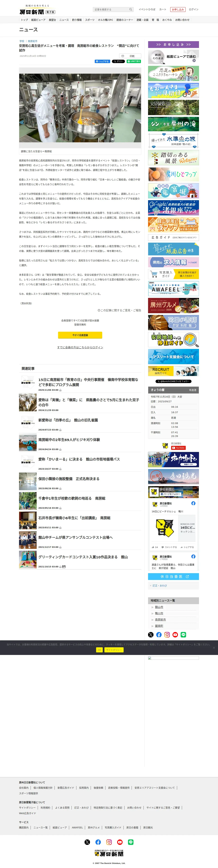Image resolution: width=218 pixels, height=868 pixels.
Task: Click the footer Instagram icon
Action: [x=109, y=842]
